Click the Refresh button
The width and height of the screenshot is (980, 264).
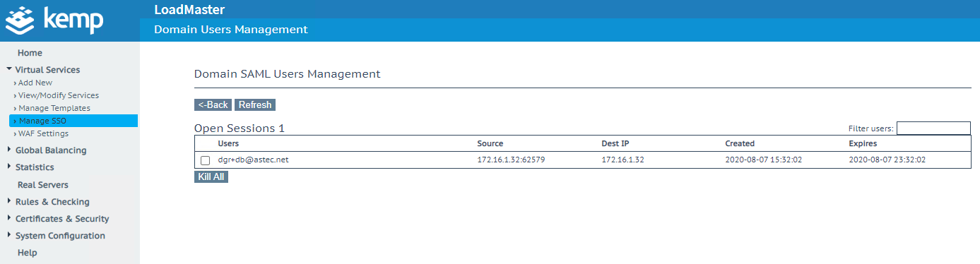pos(255,104)
